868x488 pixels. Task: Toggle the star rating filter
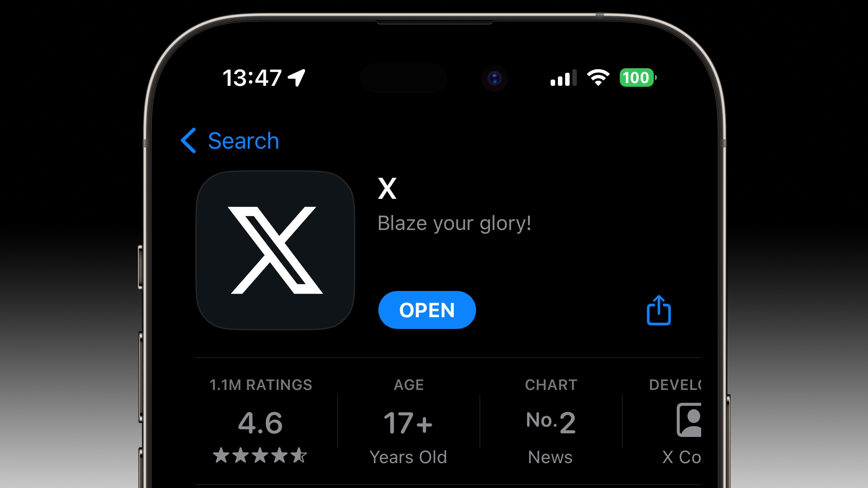[260, 456]
